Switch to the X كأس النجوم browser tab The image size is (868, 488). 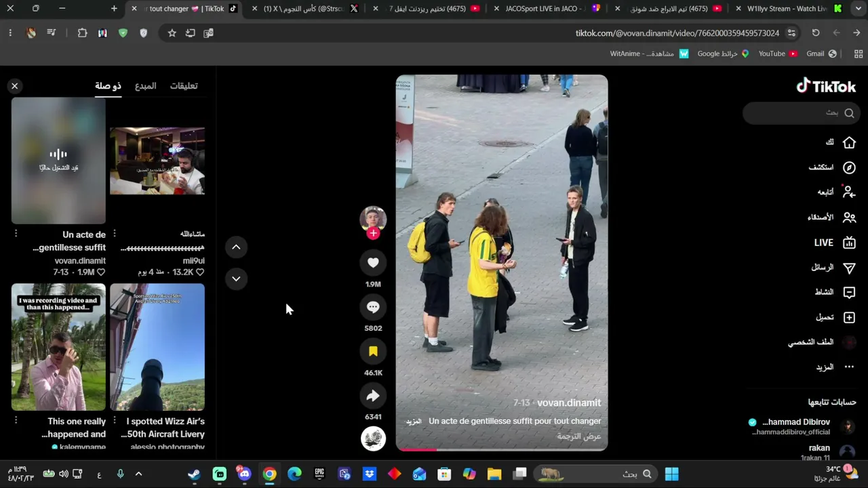coord(304,9)
